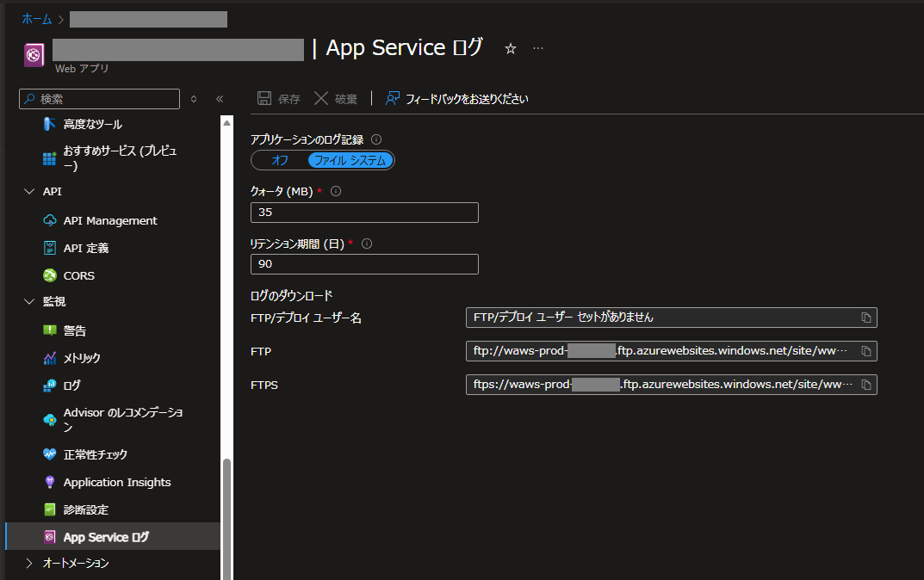
Task: Click the 高度なツール icon
Action: (x=49, y=124)
